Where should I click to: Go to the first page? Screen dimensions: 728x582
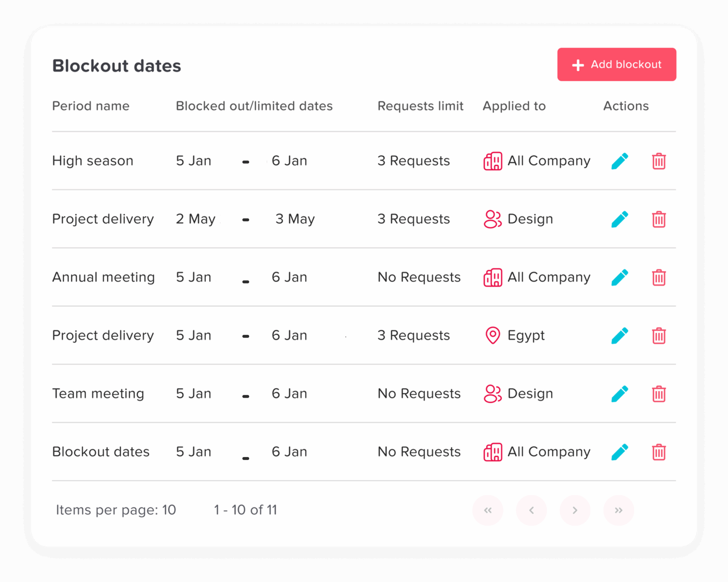[488, 510]
